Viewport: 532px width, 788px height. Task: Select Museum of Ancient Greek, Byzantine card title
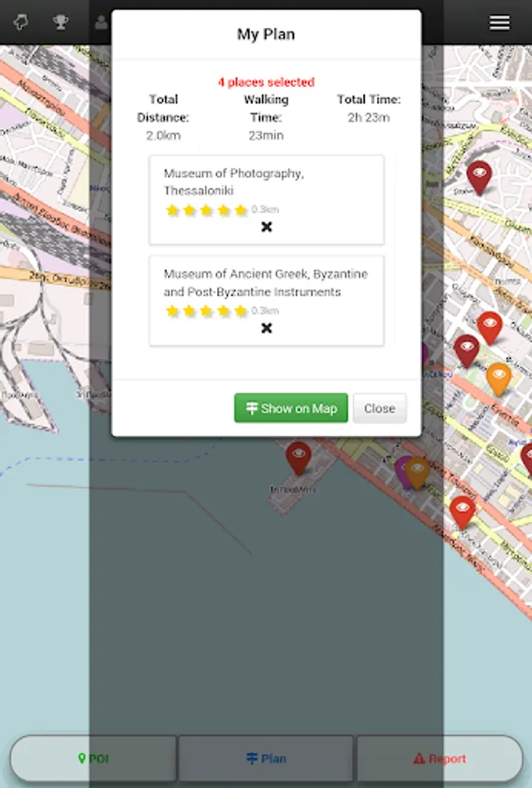(266, 283)
